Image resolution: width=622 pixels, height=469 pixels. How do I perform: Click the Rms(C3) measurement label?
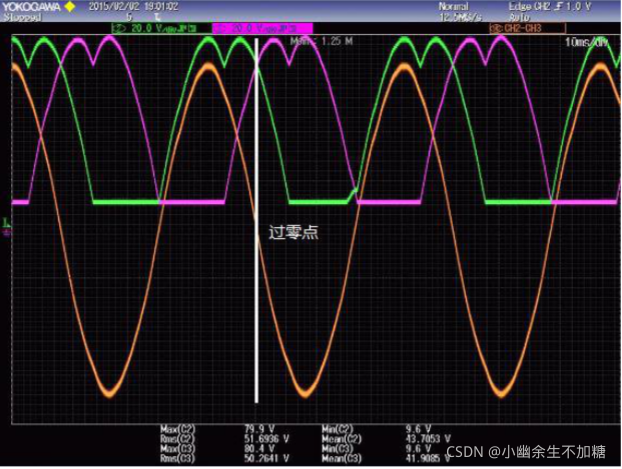[178, 459]
